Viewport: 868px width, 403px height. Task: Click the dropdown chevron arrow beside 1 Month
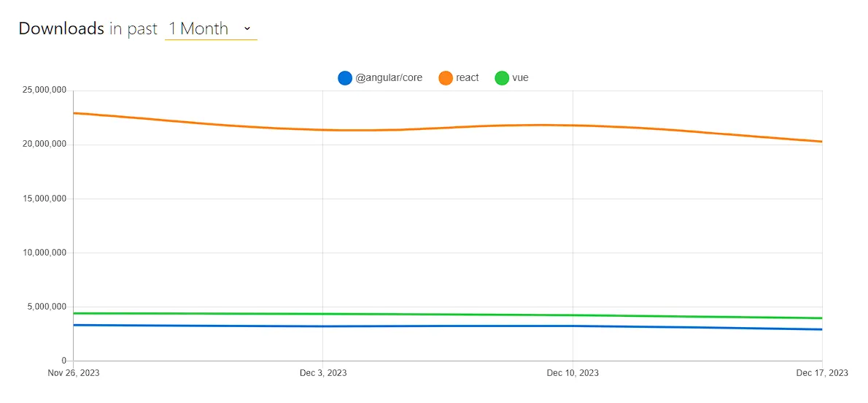tap(247, 28)
